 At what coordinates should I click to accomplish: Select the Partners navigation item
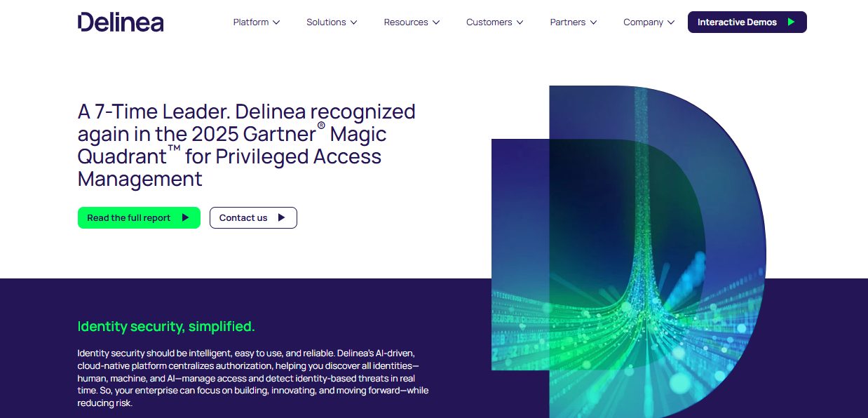coord(568,22)
